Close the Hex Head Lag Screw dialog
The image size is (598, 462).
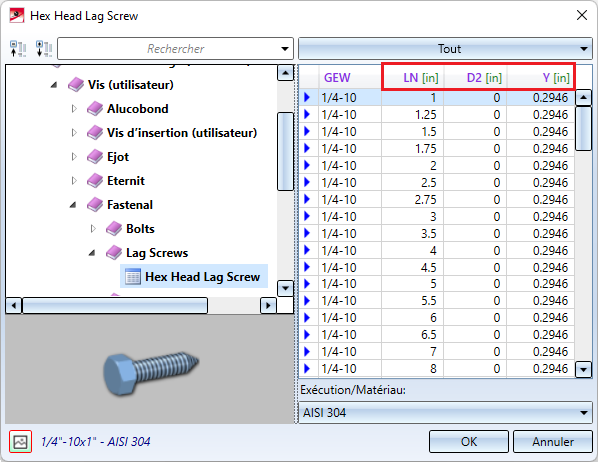582,15
